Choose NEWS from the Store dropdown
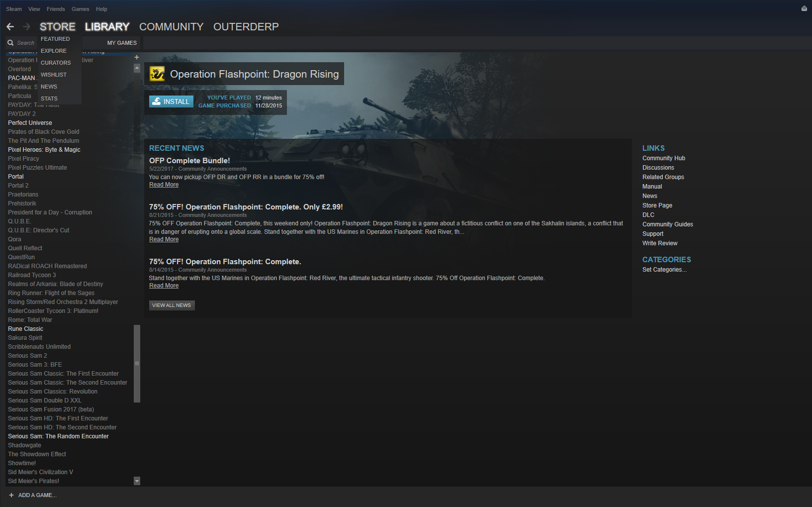This screenshot has width=812, height=507. (x=49, y=87)
